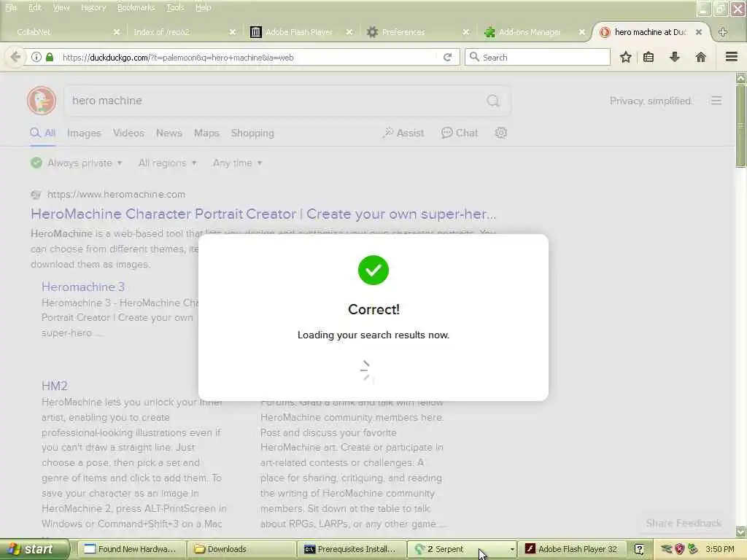Open a new tab with the plus icon
747x560 pixels.
click(x=723, y=32)
